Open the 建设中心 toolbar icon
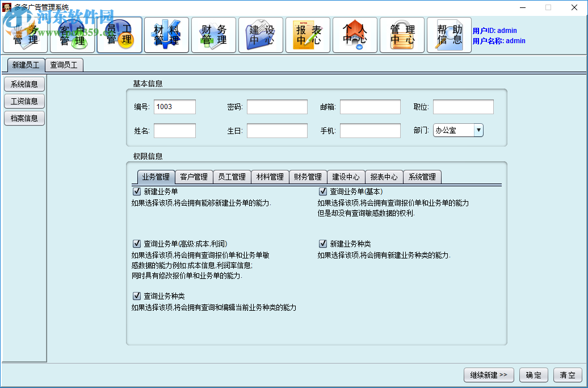 261,35
